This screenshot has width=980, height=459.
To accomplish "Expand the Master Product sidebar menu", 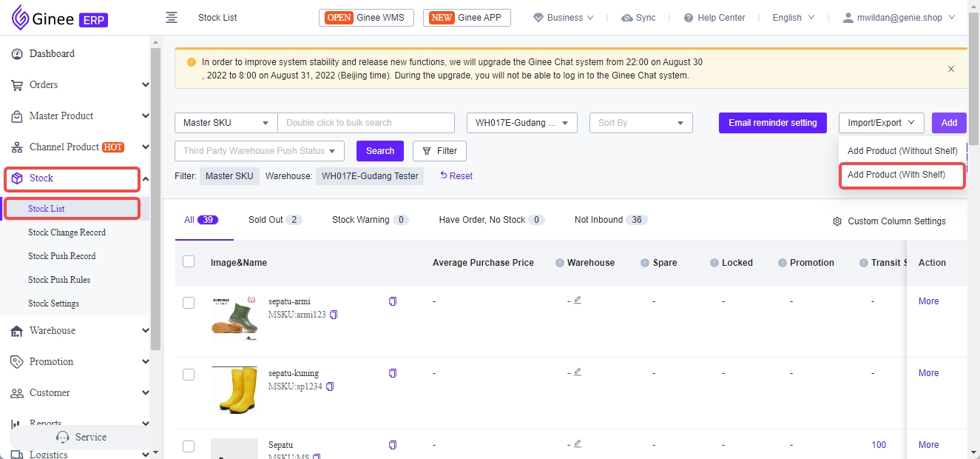I will tap(145, 116).
